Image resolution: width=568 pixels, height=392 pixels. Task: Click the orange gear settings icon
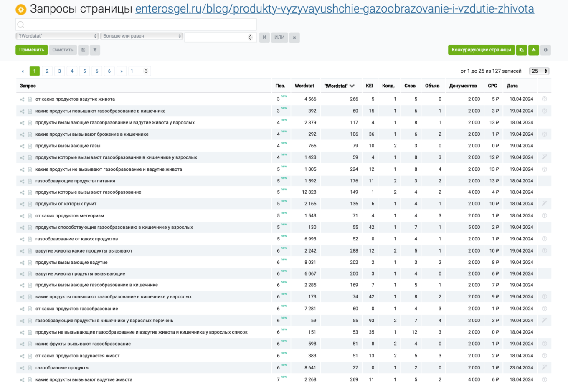pos(21,9)
